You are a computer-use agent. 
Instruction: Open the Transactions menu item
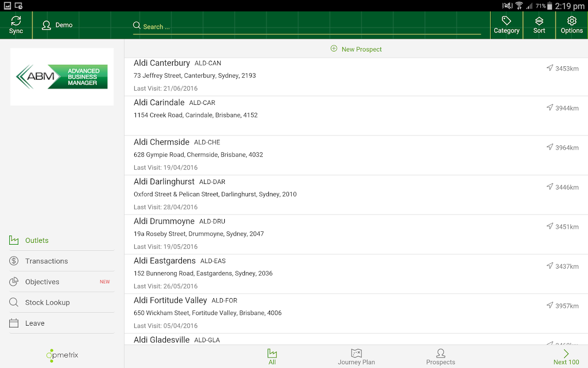point(62,261)
